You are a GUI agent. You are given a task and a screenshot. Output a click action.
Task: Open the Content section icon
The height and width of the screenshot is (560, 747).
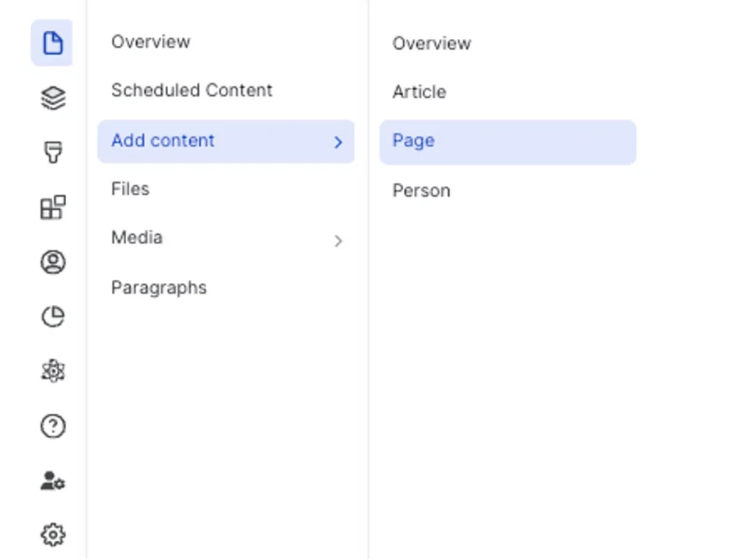pos(52,43)
